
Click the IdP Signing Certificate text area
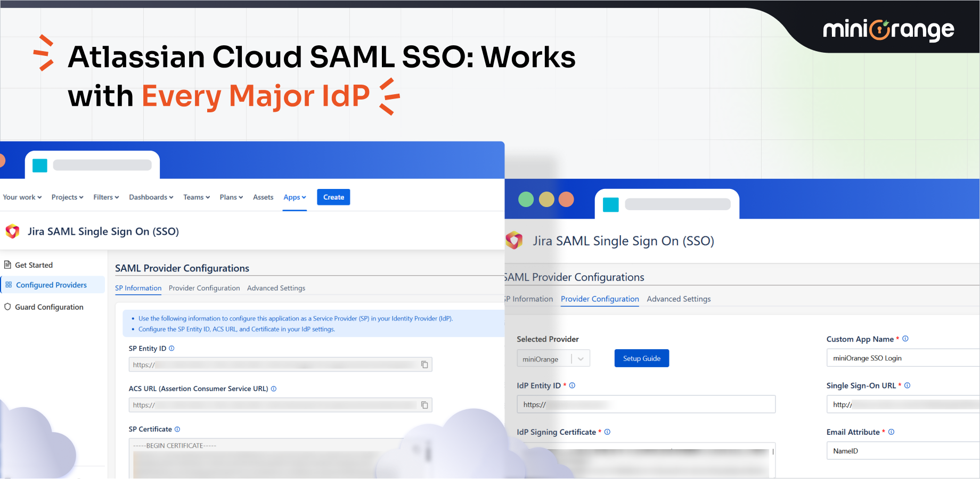[646, 460]
